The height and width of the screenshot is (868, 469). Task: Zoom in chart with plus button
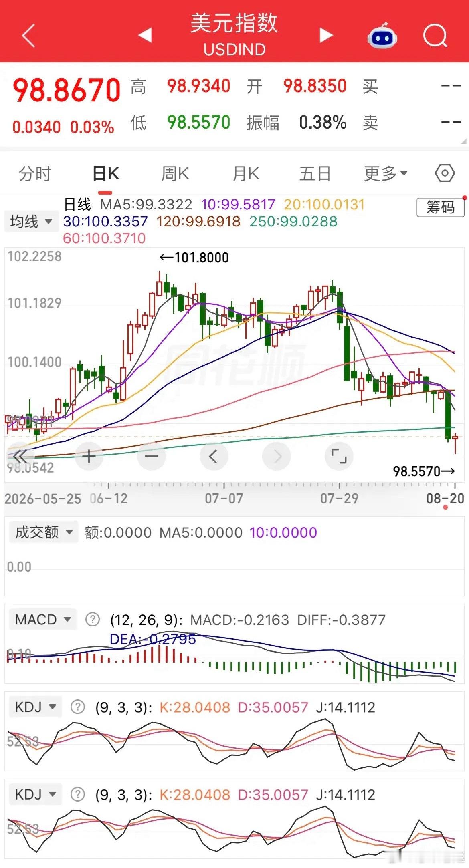point(89,456)
